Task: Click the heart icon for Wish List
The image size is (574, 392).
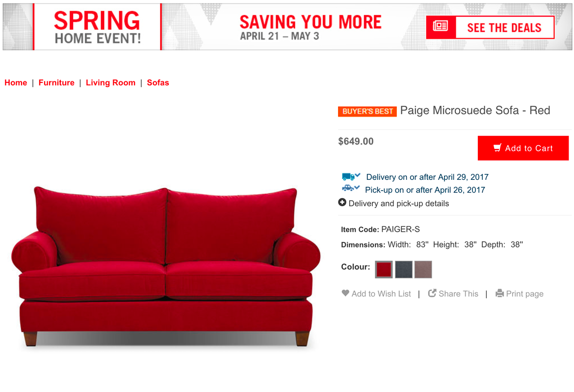Action: coord(345,293)
